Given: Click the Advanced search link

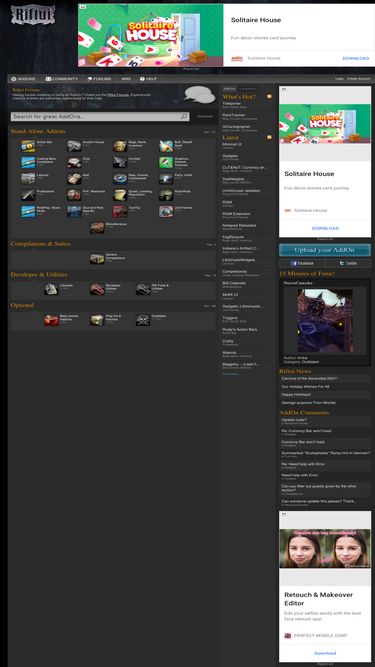Looking at the screenshot, I should pos(205,116).
